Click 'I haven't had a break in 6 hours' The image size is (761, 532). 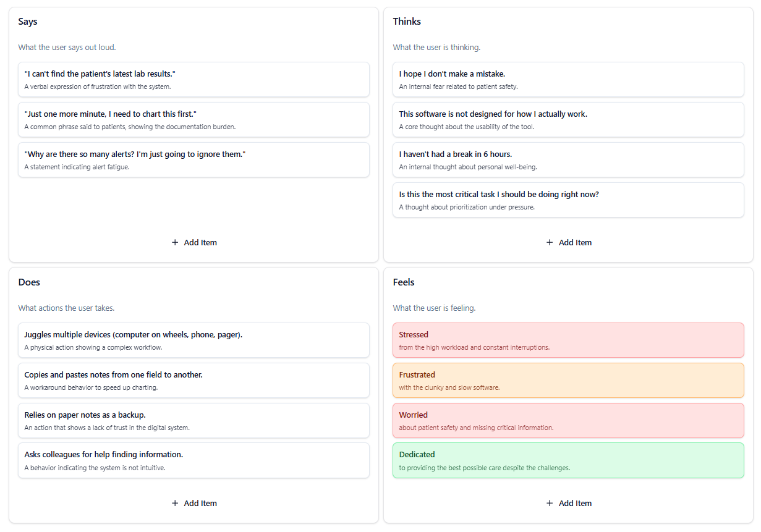[568, 160]
